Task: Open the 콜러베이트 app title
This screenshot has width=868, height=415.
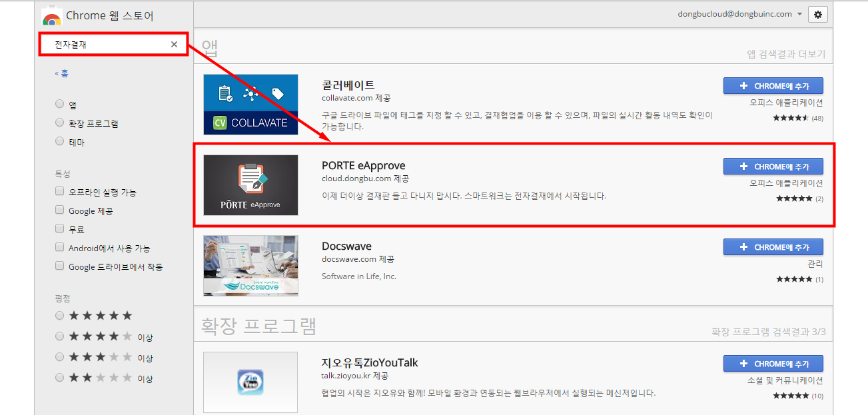Action: click(x=348, y=85)
